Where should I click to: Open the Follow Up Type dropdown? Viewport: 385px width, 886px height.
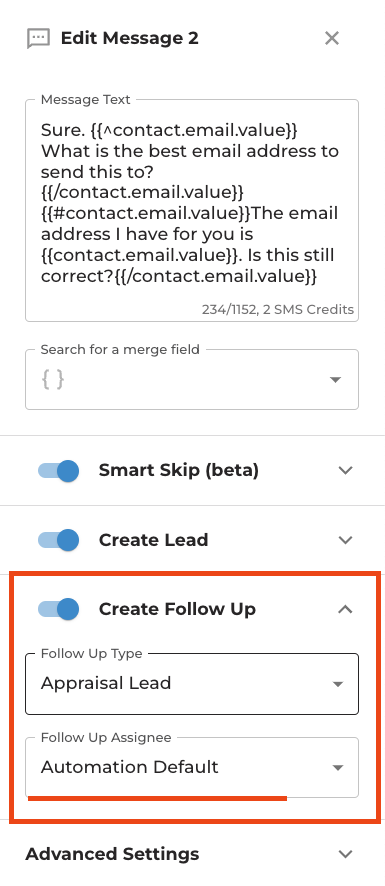click(192, 684)
